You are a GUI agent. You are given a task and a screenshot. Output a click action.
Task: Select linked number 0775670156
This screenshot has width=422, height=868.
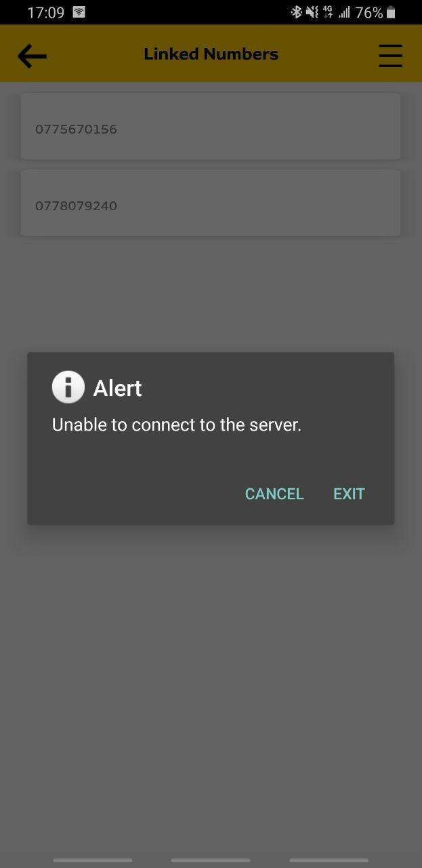pos(211,127)
